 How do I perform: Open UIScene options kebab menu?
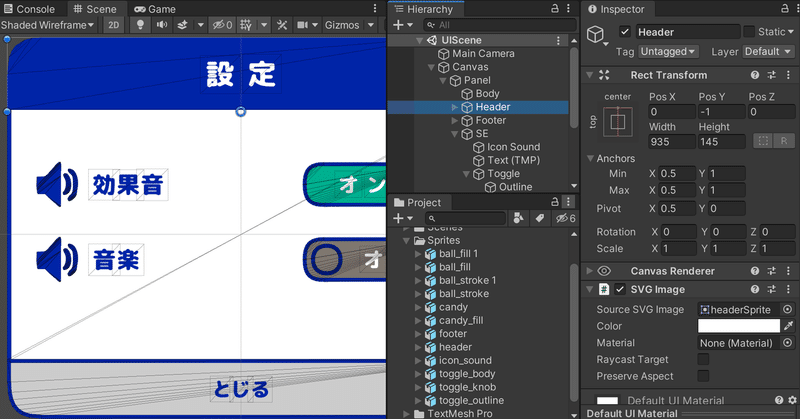click(558, 40)
